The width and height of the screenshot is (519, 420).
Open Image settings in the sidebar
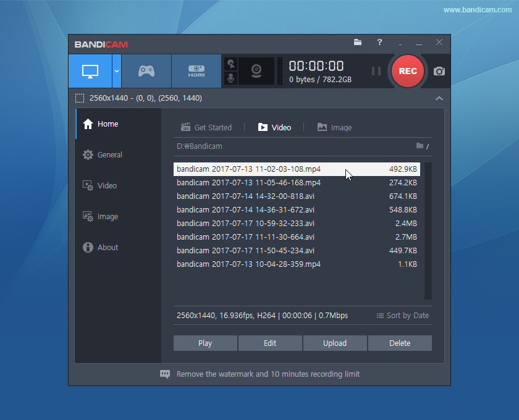pyautogui.click(x=108, y=216)
